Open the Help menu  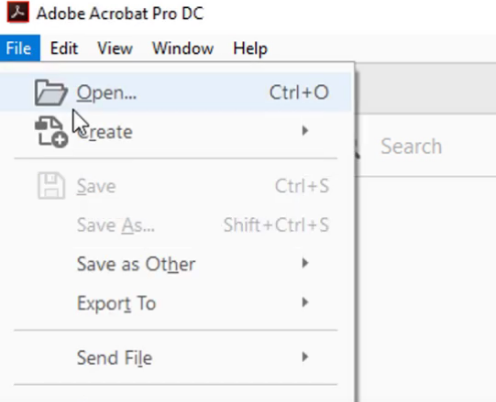250,49
